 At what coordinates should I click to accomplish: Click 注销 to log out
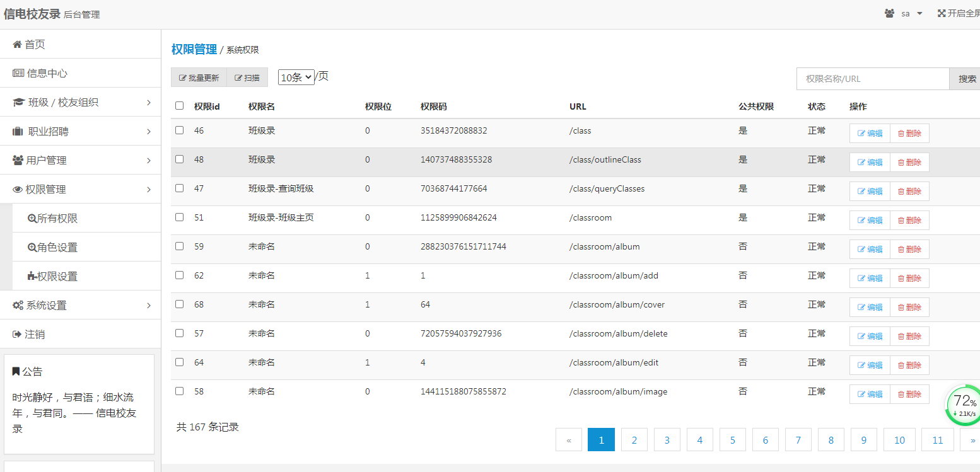point(81,334)
